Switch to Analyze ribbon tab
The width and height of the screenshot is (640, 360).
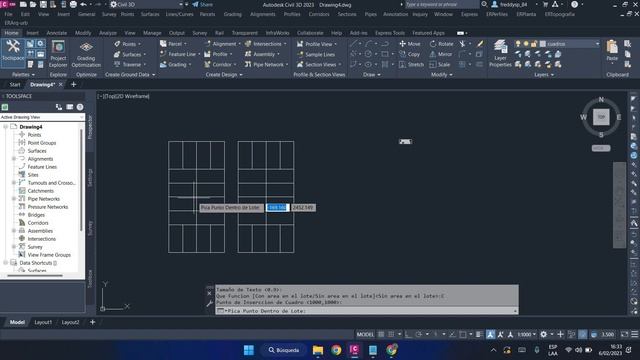pos(108,33)
